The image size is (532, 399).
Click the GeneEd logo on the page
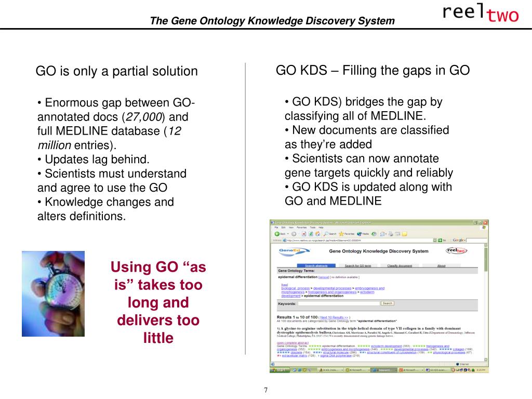(295, 252)
